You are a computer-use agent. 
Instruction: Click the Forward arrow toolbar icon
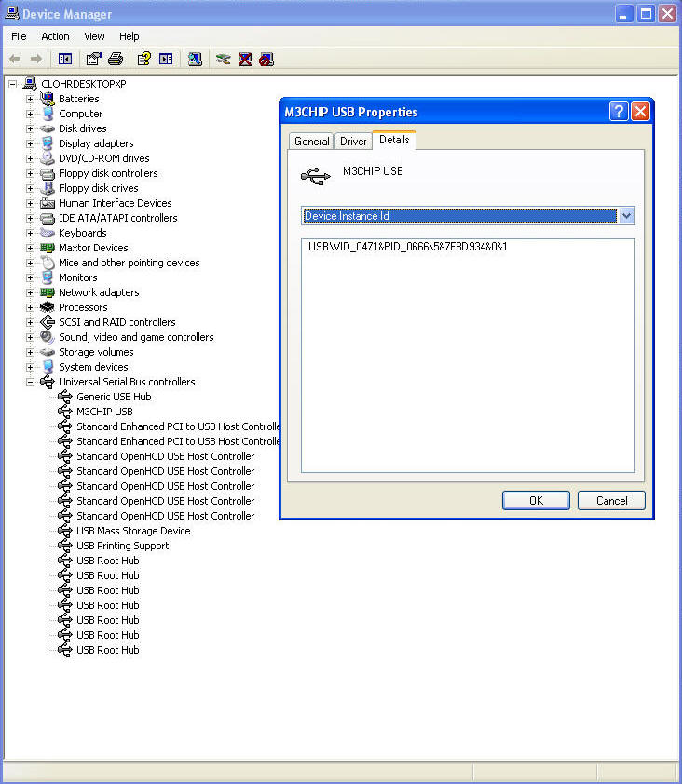(x=36, y=59)
